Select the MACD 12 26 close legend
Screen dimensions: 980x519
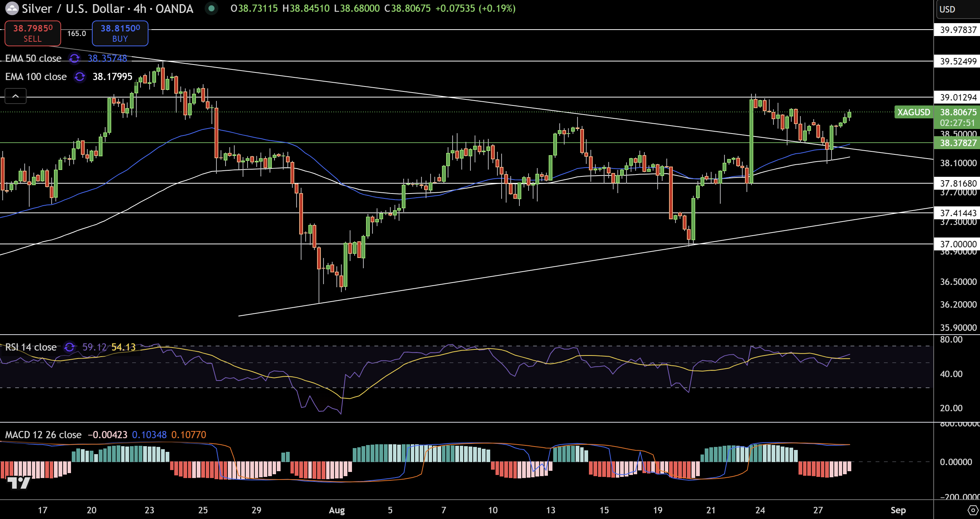43,435
